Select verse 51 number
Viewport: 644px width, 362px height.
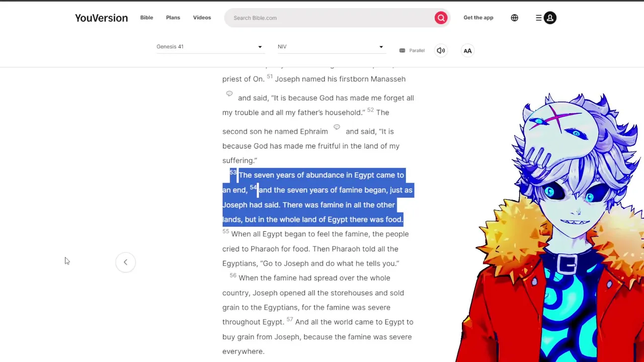coord(270,76)
